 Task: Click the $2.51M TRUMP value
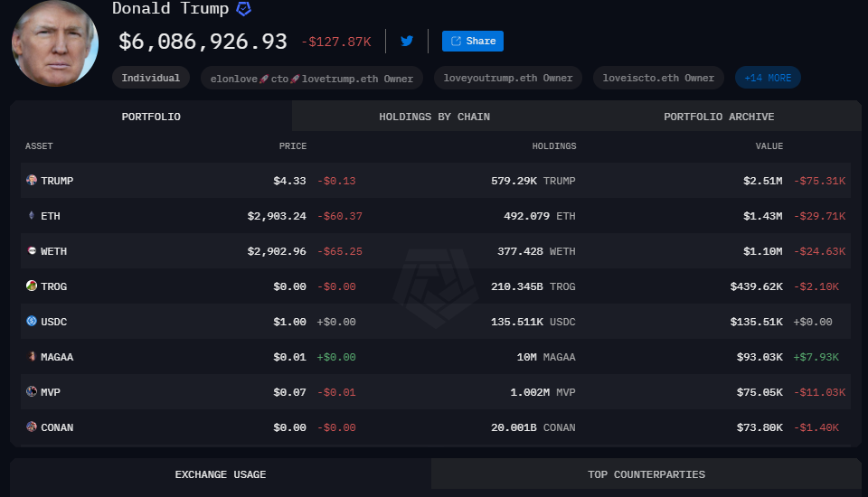click(763, 181)
